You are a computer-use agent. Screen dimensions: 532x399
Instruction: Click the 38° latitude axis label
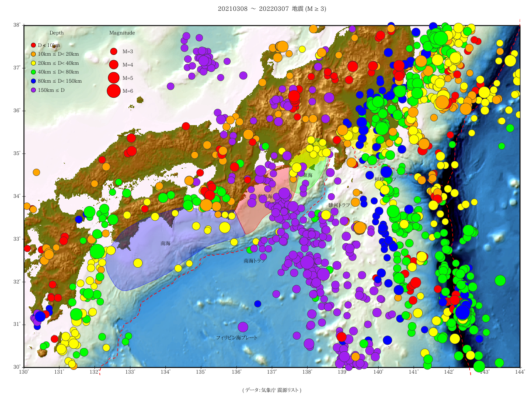point(17,25)
